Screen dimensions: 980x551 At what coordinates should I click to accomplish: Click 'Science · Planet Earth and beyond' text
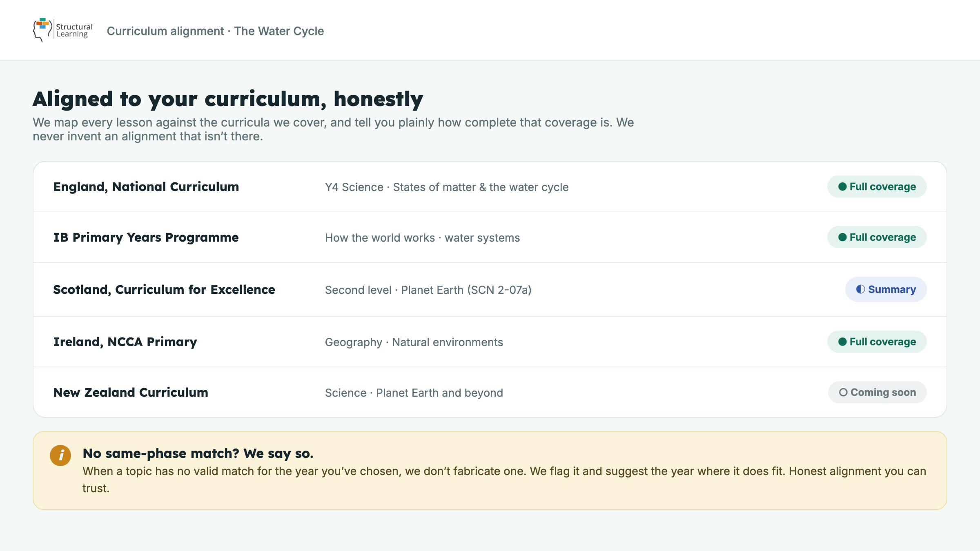[414, 393]
